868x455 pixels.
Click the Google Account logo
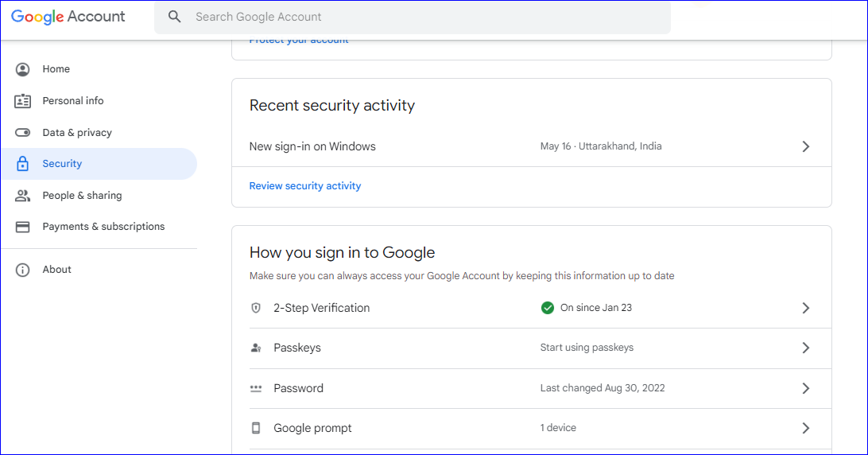point(68,17)
